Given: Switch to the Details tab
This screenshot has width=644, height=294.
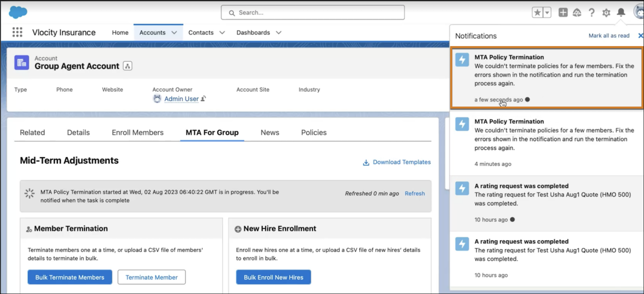Looking at the screenshot, I should click(x=79, y=132).
